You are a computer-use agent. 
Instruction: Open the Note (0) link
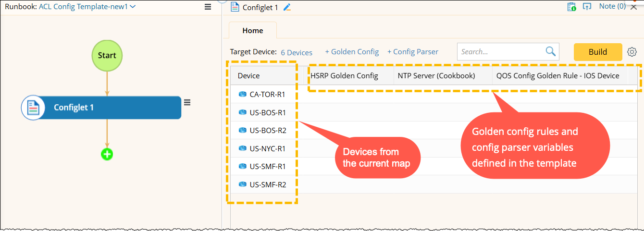[612, 6]
